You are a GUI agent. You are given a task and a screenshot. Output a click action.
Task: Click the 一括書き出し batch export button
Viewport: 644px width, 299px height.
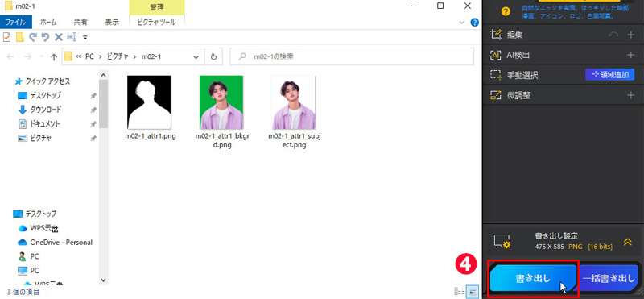click(609, 278)
